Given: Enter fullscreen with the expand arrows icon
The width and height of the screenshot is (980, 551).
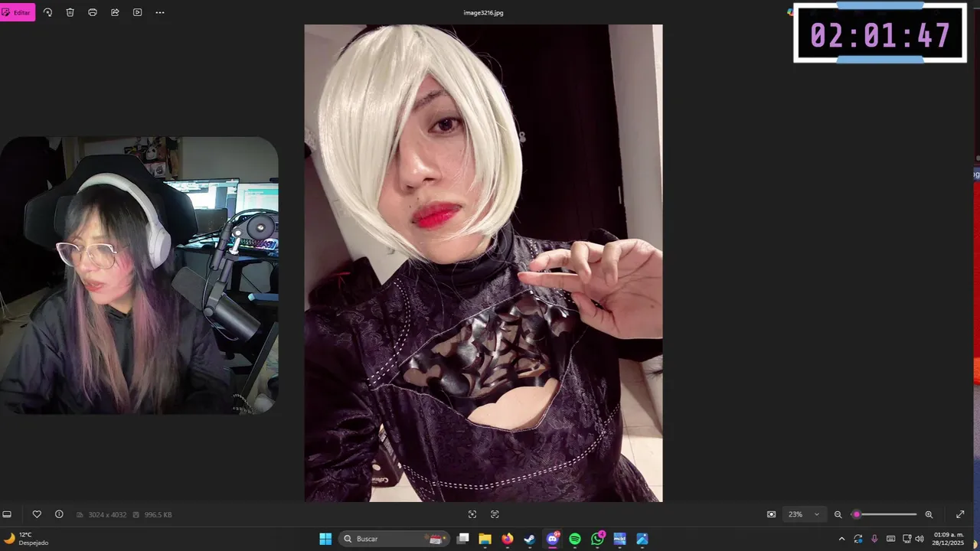Looking at the screenshot, I should pos(960,514).
